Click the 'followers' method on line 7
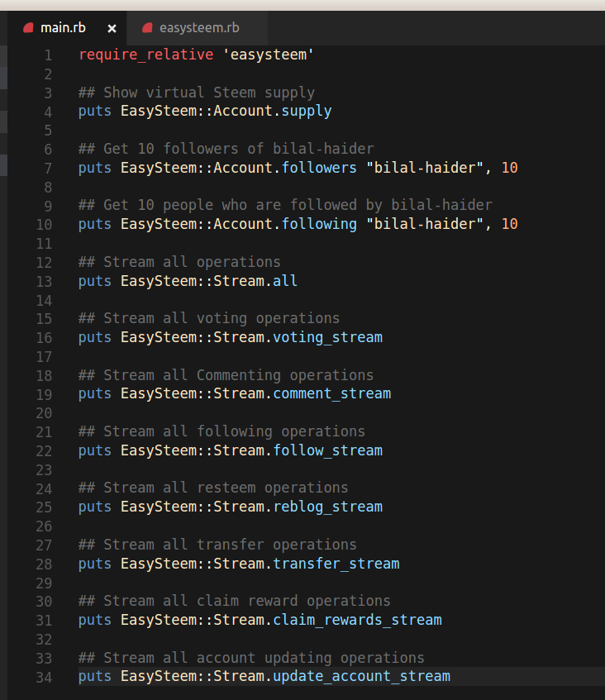 319,168
